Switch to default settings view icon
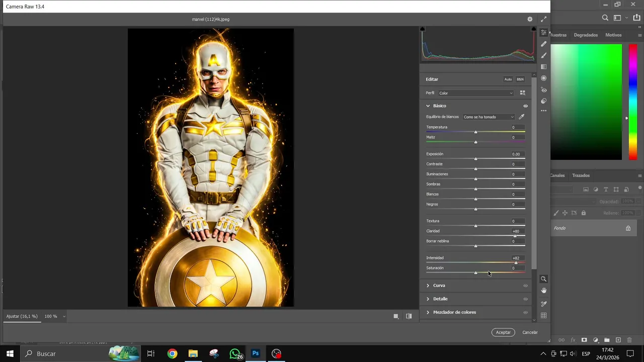This screenshot has width=644, height=362. (x=396, y=316)
